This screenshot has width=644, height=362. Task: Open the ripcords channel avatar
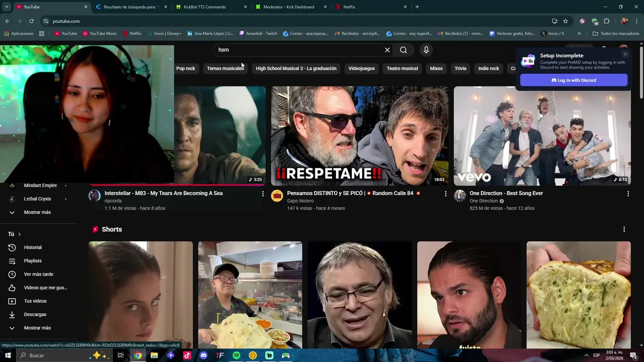[95, 196]
